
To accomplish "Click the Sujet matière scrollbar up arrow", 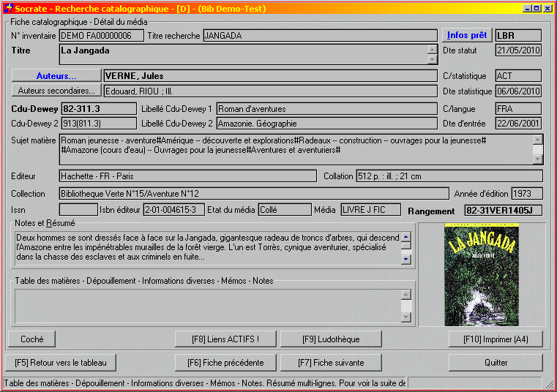I will (x=538, y=140).
